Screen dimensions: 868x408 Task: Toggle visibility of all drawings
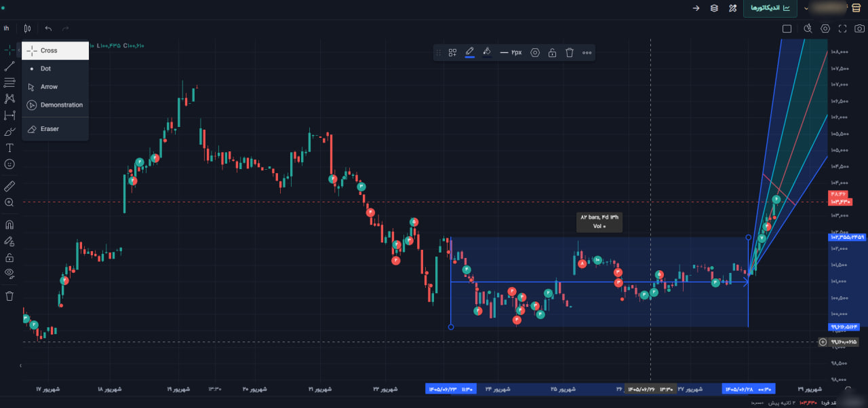(x=9, y=274)
